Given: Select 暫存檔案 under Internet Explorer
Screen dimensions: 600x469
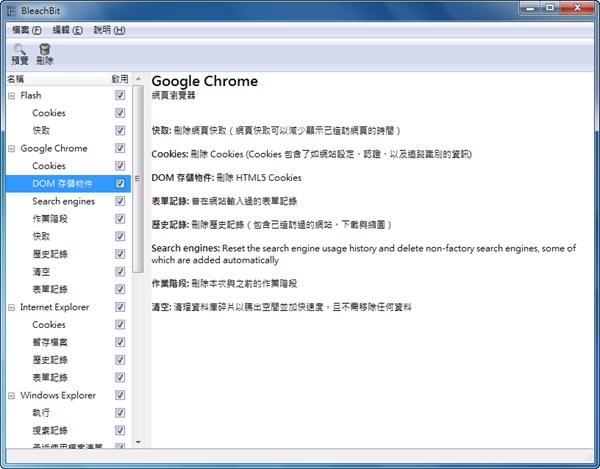Looking at the screenshot, I should (x=50, y=342).
